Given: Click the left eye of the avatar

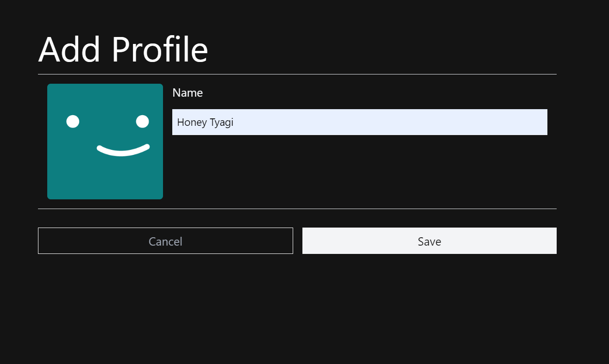Looking at the screenshot, I should 73,121.
